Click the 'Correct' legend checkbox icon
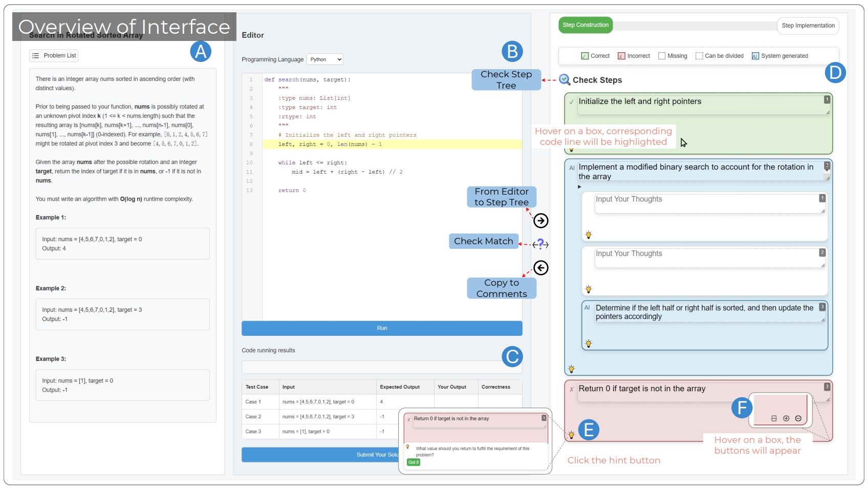This screenshot has height=489, width=868. tap(584, 56)
